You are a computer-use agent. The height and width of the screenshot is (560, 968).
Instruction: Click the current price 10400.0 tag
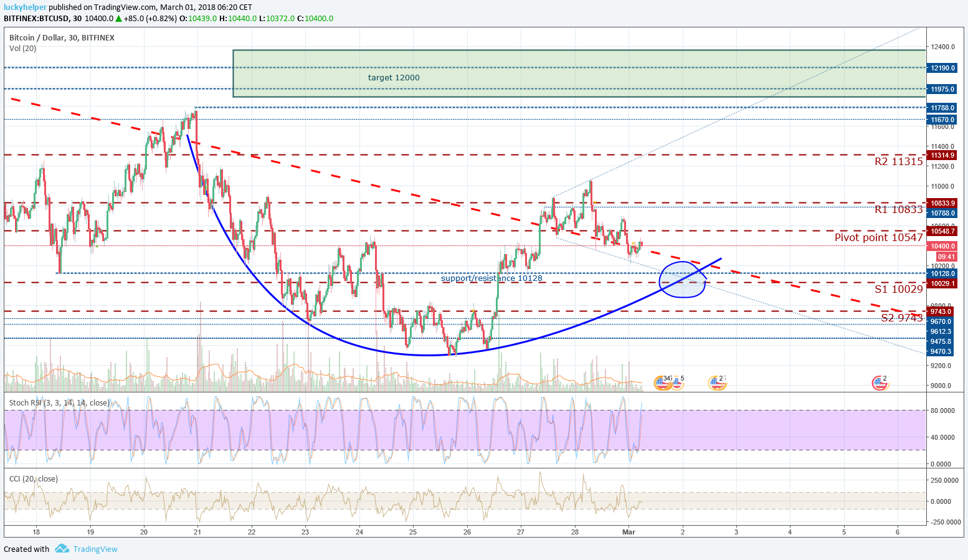943,246
